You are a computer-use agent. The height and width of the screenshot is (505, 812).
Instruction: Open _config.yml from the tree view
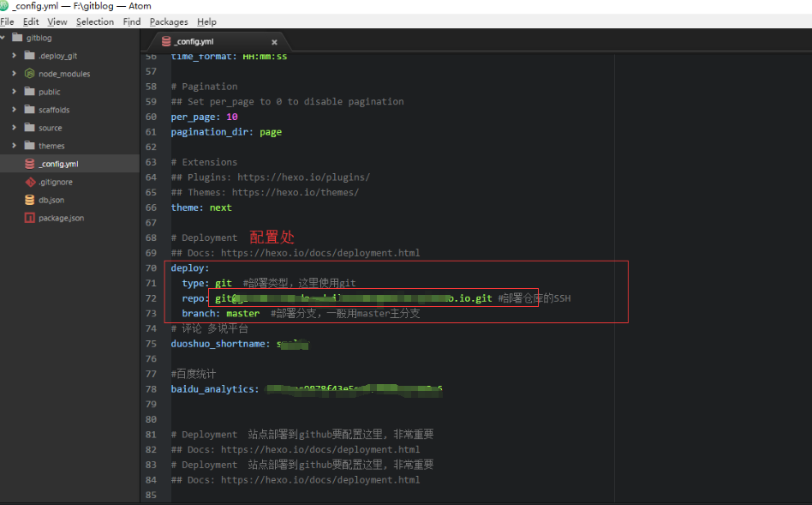(58, 164)
